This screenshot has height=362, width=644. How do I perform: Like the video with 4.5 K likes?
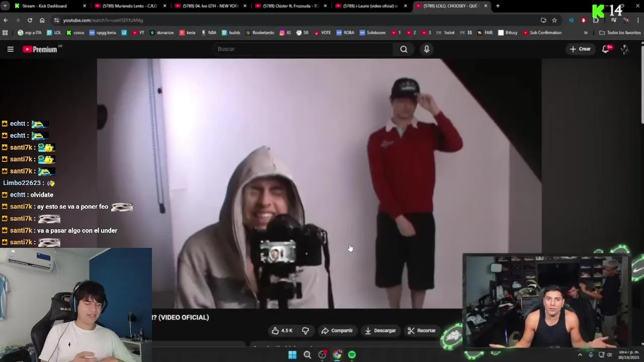[282, 330]
